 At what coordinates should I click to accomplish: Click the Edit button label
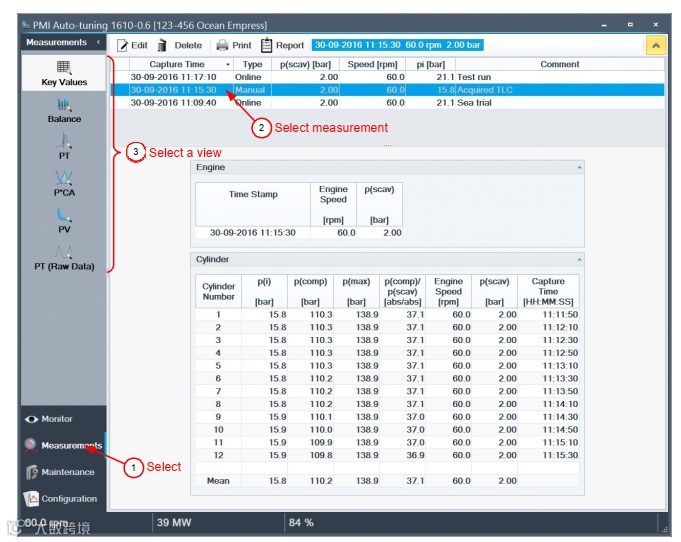pyautogui.click(x=139, y=45)
